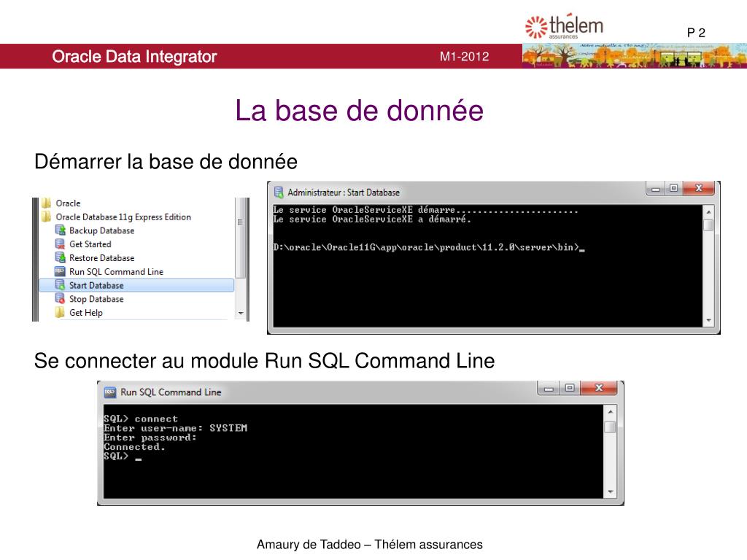Select the highlighted Start Database entry

pyautogui.click(x=136, y=285)
